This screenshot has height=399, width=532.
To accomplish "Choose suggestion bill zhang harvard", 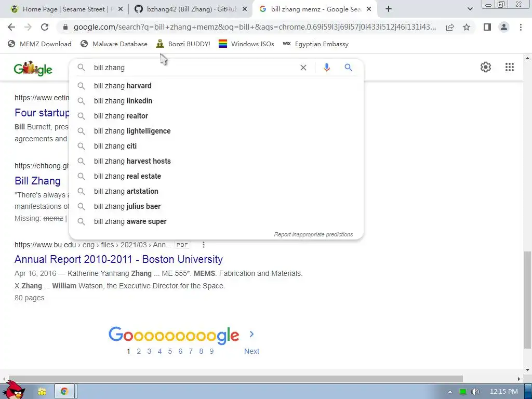I will 216,86.
